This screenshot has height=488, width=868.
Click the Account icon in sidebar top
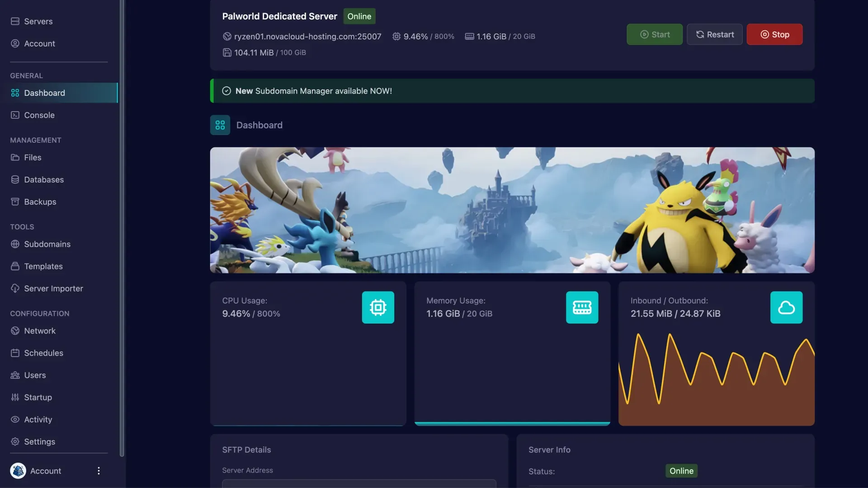click(15, 43)
